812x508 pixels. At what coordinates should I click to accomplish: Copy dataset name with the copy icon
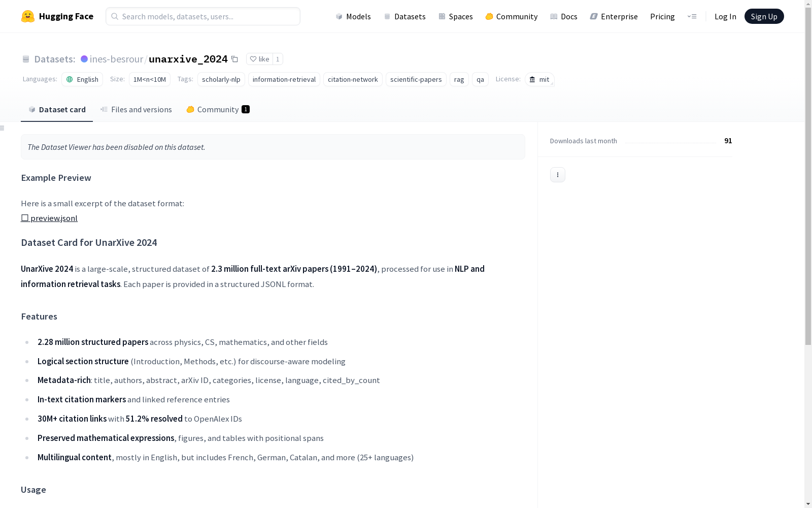234,59
